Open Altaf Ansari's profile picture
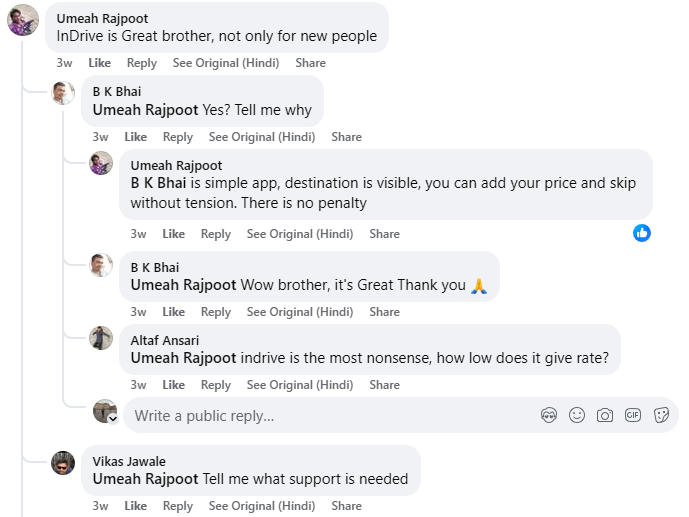 point(101,338)
